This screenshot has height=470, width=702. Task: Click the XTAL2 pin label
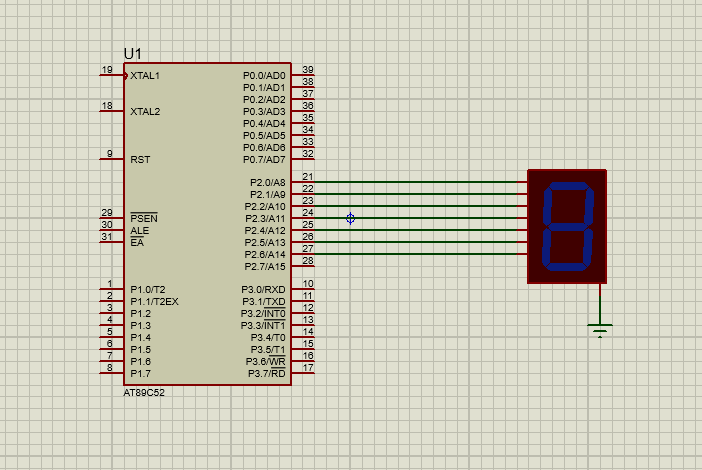145,111
